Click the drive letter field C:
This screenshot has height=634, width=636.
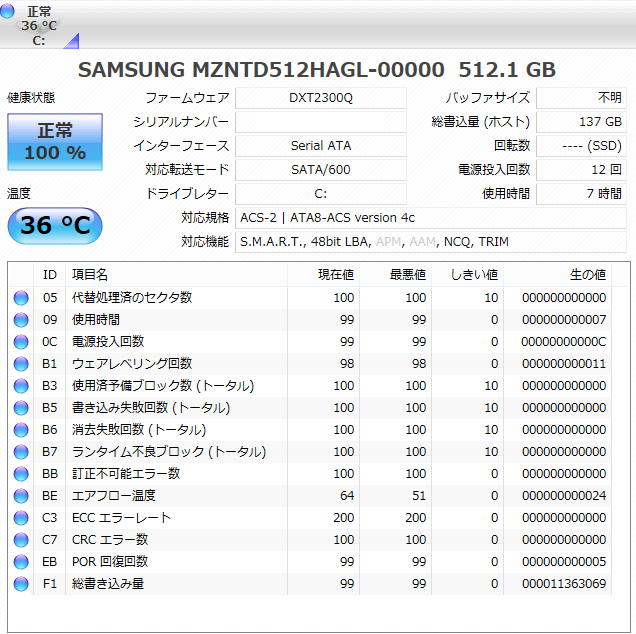[x=321, y=193]
